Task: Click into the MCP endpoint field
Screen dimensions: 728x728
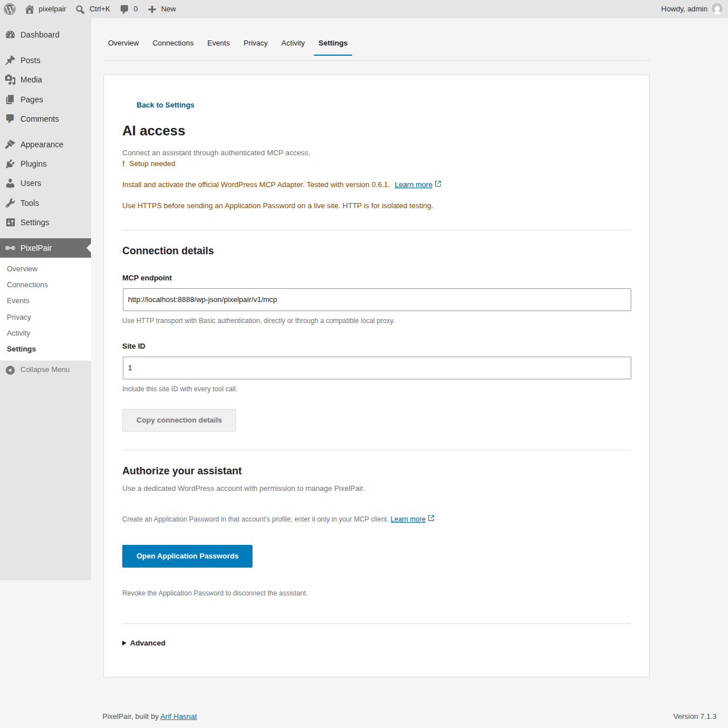Action: [x=377, y=300]
